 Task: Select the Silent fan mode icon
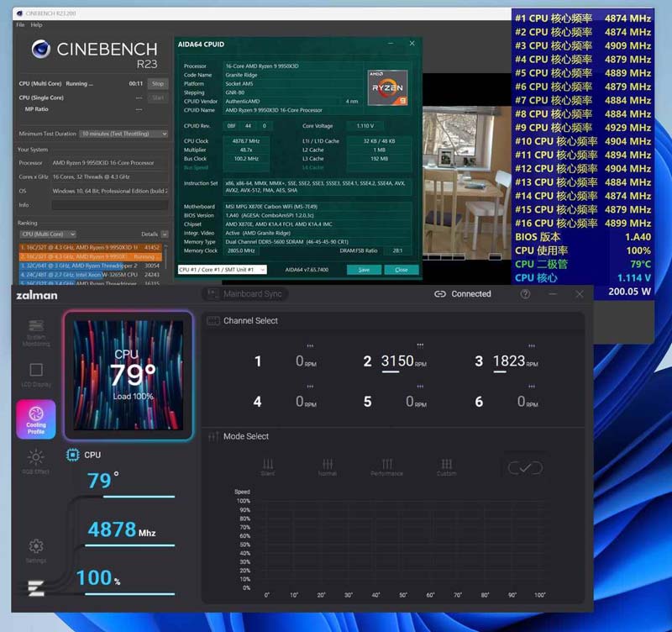[x=268, y=467]
